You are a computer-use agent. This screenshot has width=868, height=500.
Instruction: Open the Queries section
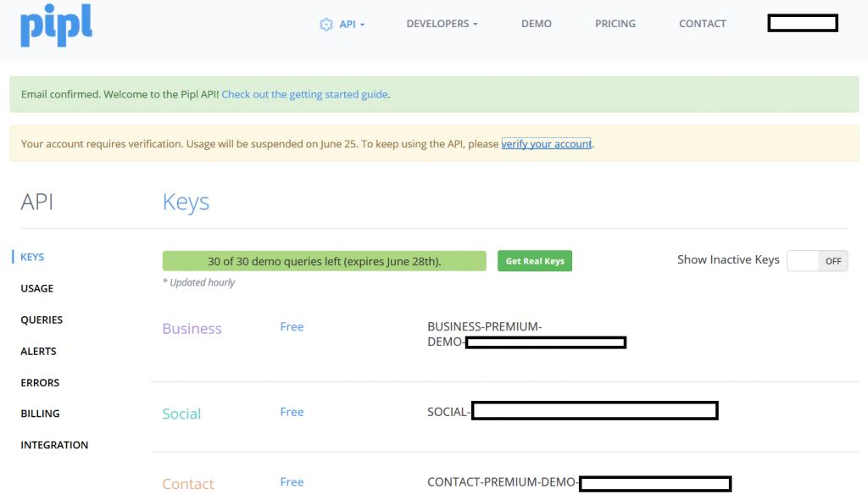click(42, 320)
